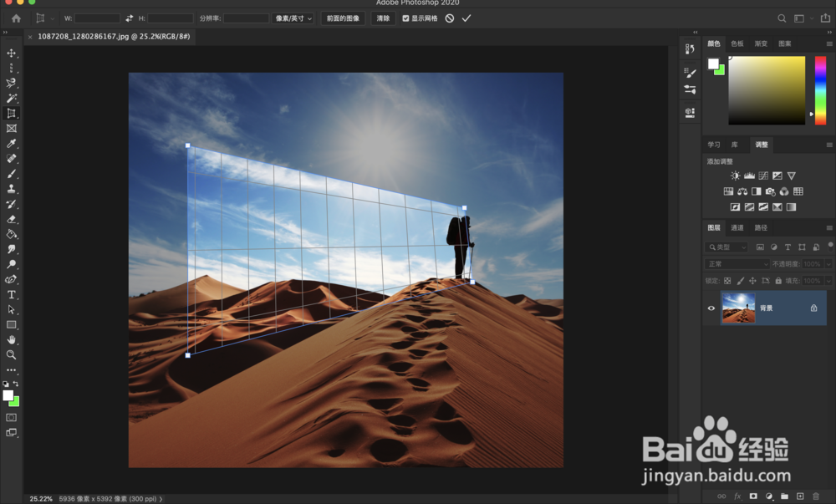Select the Eyedropper tool

click(x=11, y=143)
